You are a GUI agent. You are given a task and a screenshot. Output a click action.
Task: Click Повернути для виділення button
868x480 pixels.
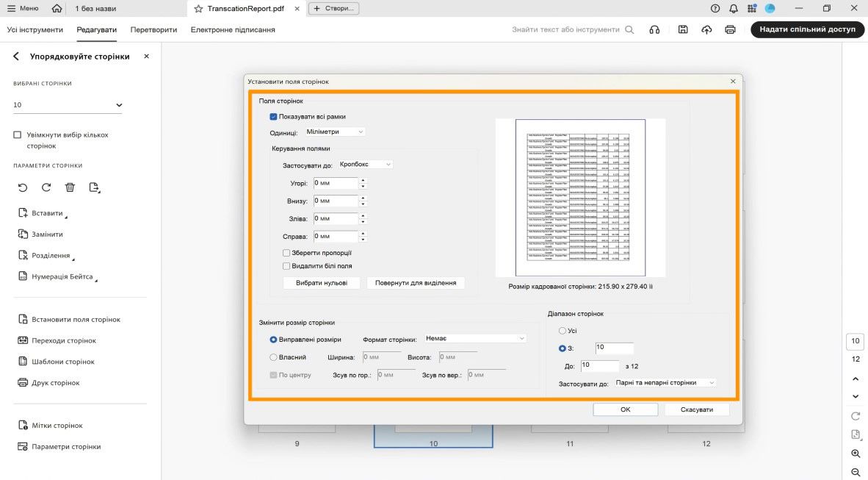(x=416, y=283)
